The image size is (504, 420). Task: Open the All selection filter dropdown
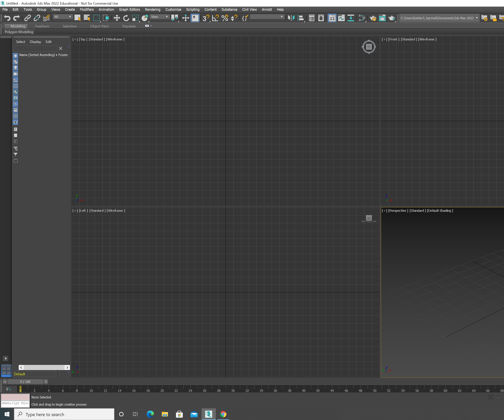click(x=63, y=17)
